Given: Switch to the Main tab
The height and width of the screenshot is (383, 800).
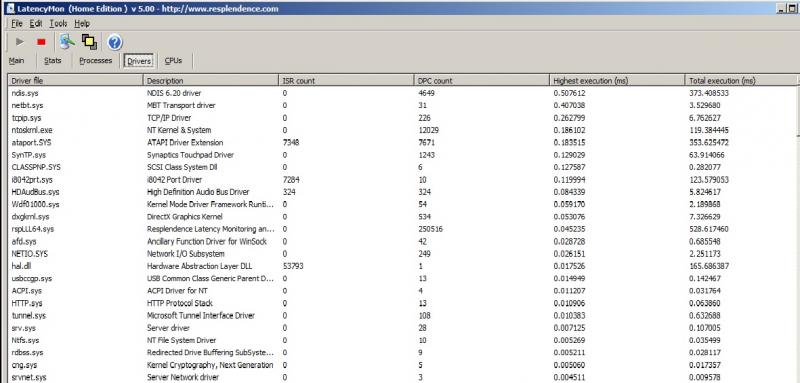Looking at the screenshot, I should (16, 60).
